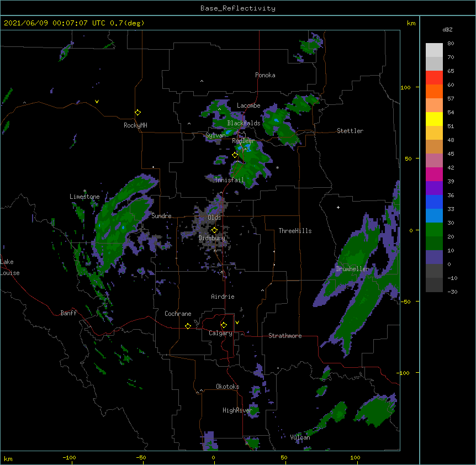Click the yellow diamond marker near RockyMH

click(138, 113)
